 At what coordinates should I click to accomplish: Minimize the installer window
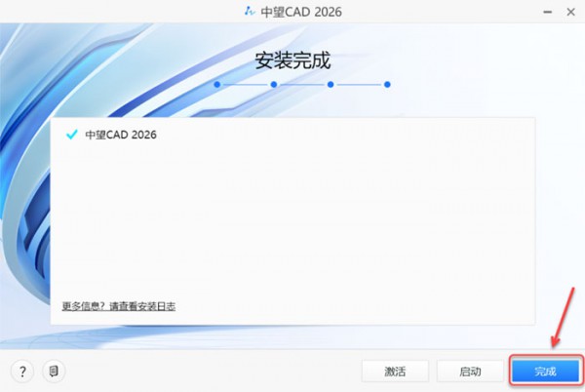click(547, 12)
